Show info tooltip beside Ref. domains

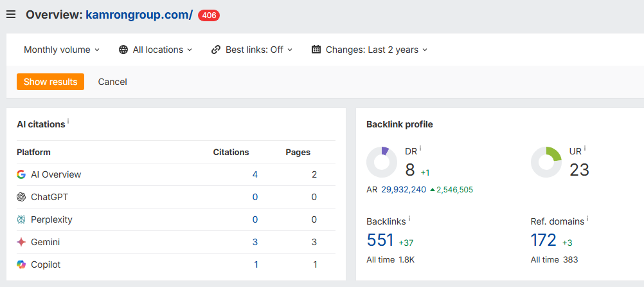click(587, 219)
